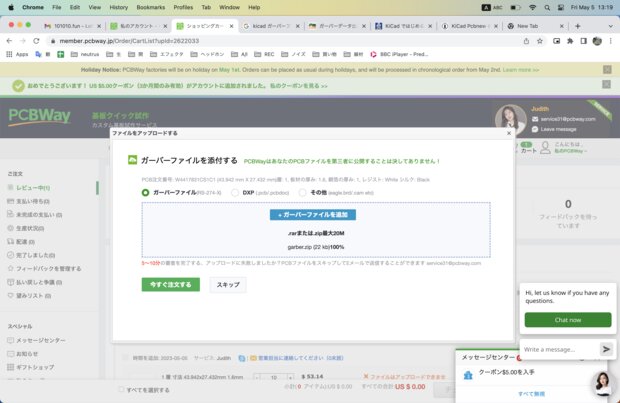Screen dimensions: 620x403
Task: Click the share icon in address bar
Action: point(526,41)
